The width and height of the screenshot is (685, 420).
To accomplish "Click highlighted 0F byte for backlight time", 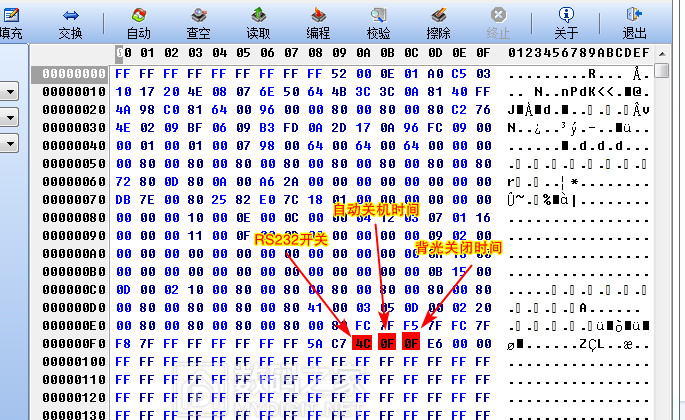I will [411, 343].
